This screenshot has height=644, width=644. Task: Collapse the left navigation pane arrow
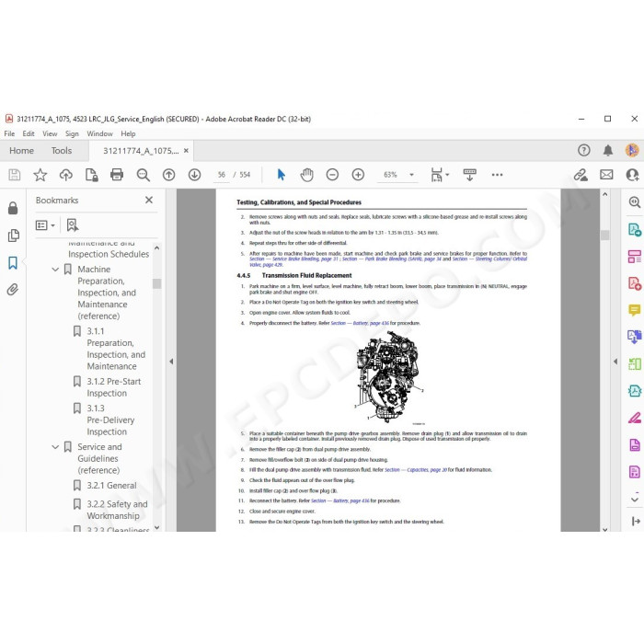pyautogui.click(x=171, y=362)
